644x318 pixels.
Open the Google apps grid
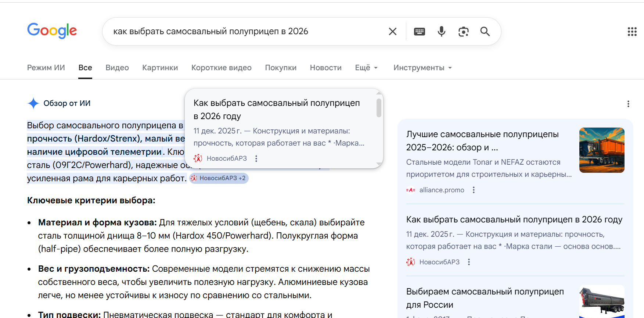pos(632,32)
